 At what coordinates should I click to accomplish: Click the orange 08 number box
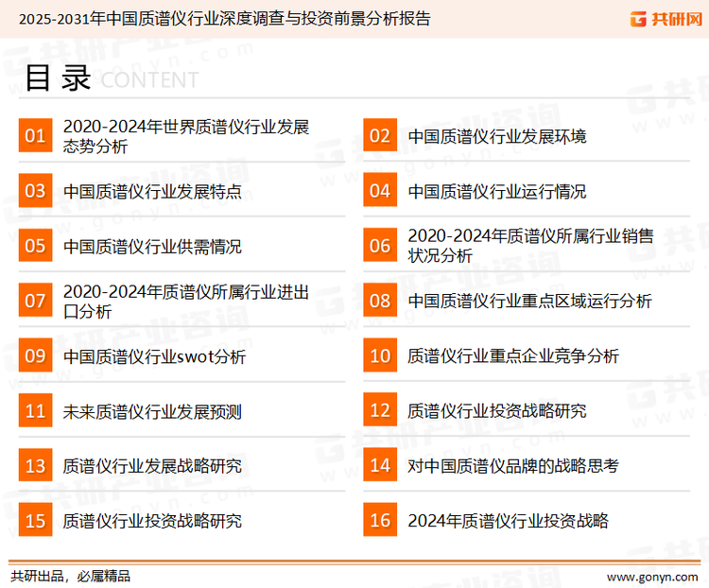coord(380,301)
